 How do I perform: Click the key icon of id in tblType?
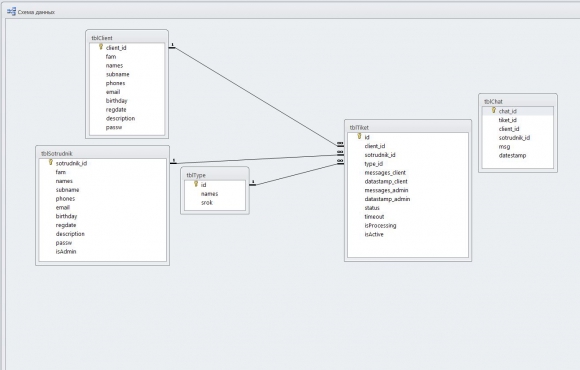(196, 184)
